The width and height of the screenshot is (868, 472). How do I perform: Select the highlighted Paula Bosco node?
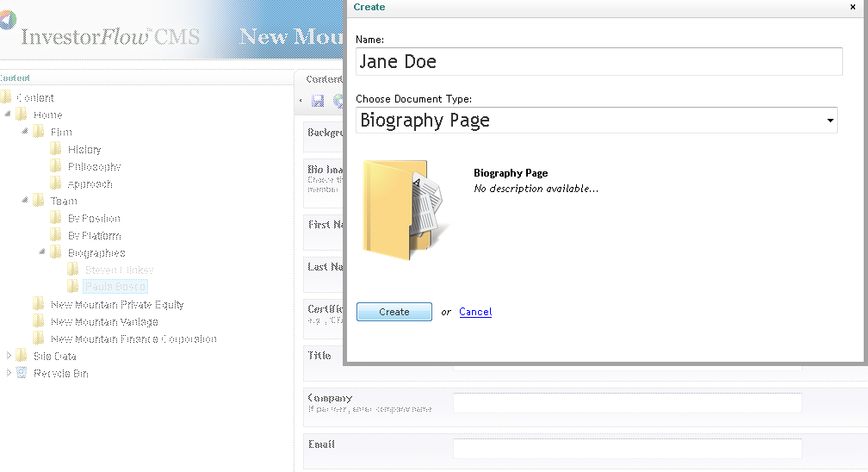click(x=115, y=287)
